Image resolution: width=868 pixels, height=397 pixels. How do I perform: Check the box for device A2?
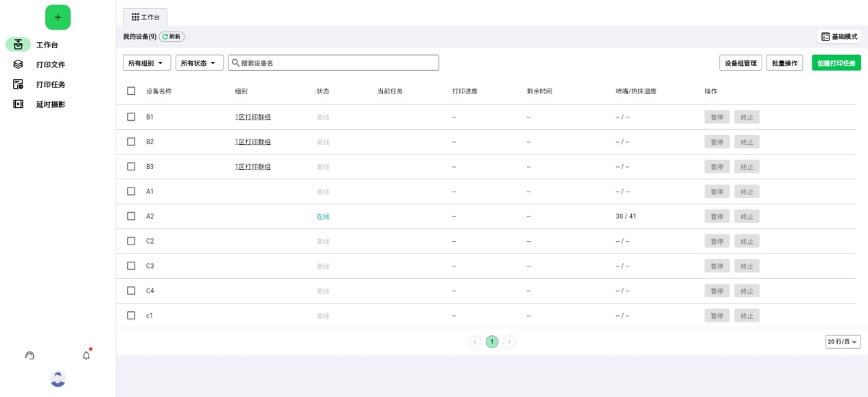(131, 216)
